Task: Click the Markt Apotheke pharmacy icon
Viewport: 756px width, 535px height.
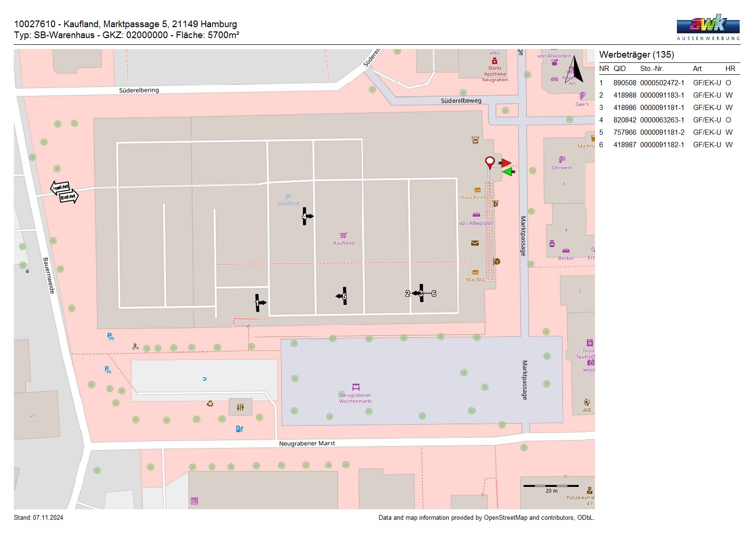Action: click(494, 61)
